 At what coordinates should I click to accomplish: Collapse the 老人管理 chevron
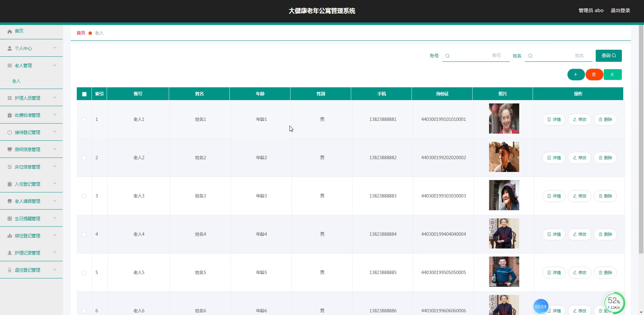(x=55, y=65)
